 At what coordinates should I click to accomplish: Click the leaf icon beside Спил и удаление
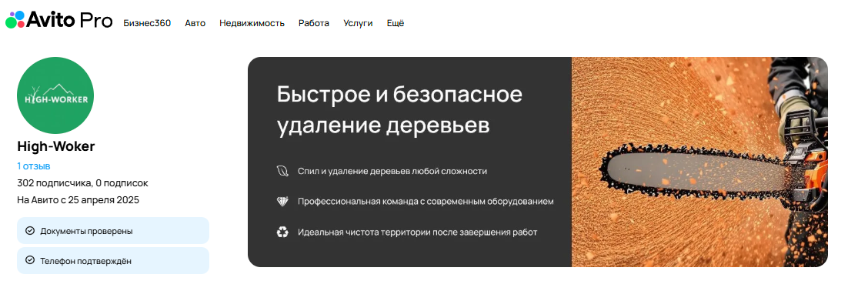[x=282, y=171]
